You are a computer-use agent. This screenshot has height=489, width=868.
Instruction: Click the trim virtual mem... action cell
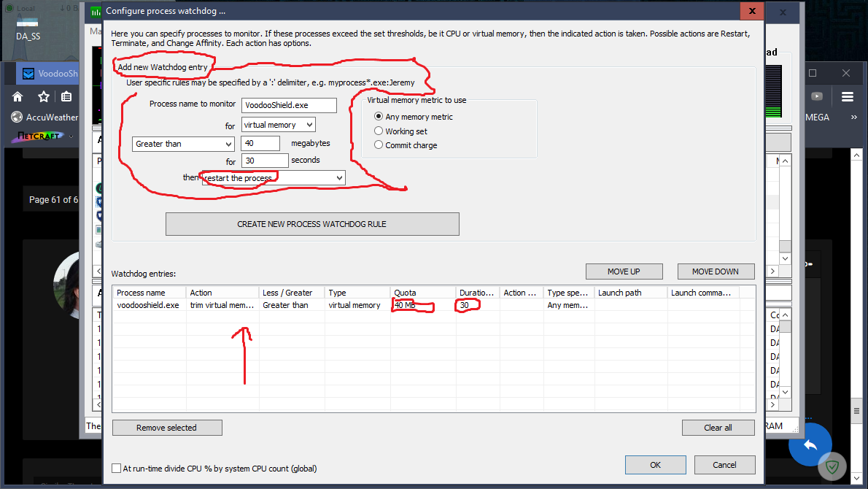tap(222, 305)
